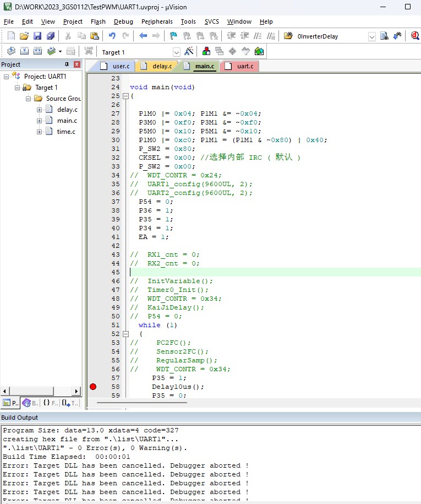421x504 pixels.
Task: Switch to the uart.c editor tab
Action: [239, 66]
